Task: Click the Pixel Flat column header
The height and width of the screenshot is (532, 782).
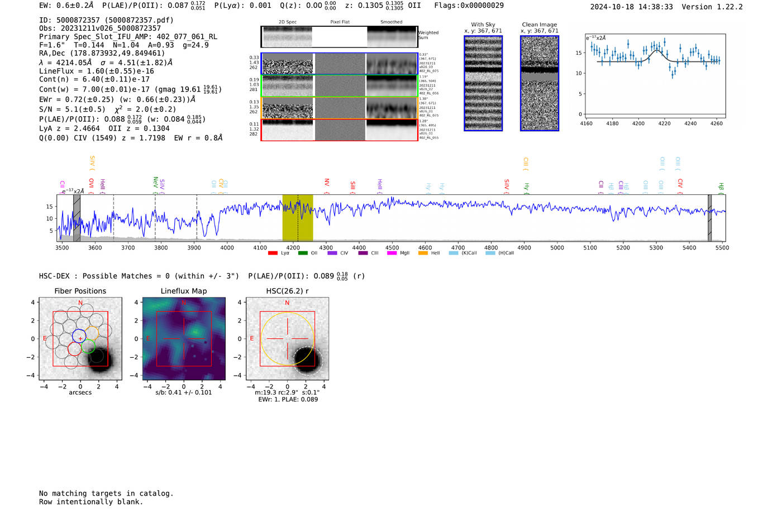Action: (340, 22)
